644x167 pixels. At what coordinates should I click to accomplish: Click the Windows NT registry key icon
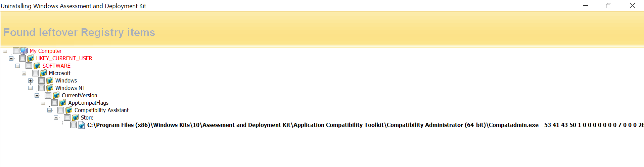tap(50, 88)
